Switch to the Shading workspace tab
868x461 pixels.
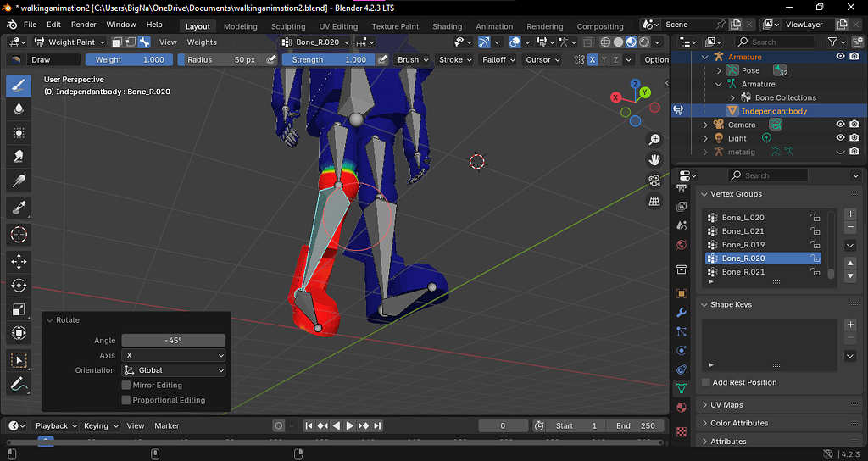[x=448, y=26]
